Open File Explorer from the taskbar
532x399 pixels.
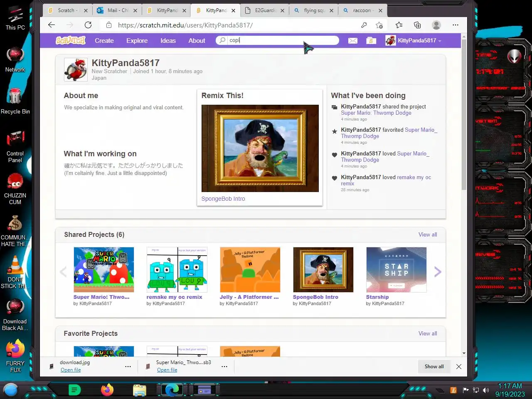click(140, 390)
